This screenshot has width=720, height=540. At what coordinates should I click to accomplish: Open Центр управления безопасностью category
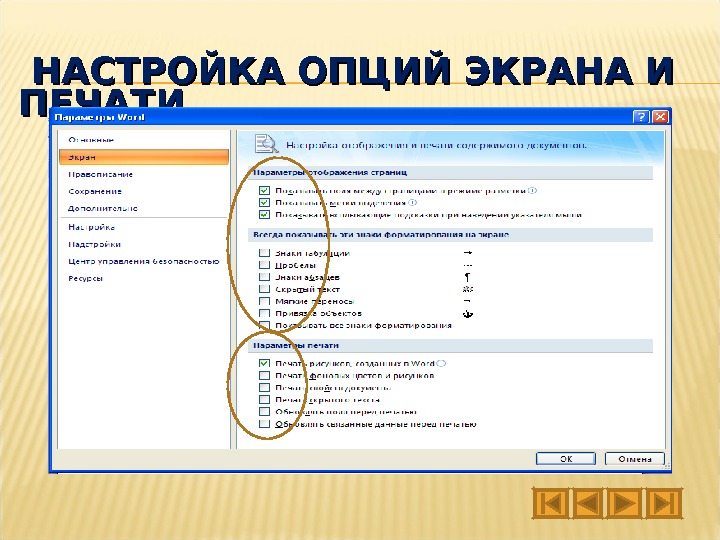[144, 261]
